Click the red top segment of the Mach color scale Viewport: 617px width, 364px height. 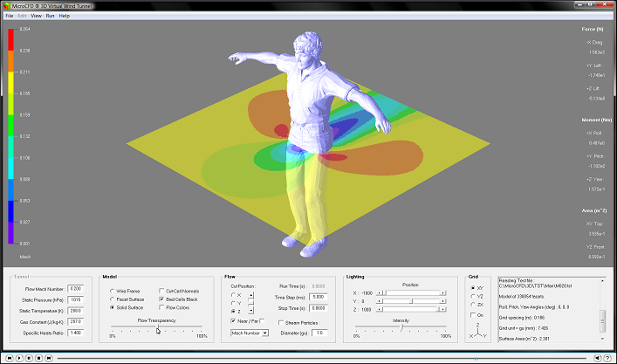tap(11, 40)
